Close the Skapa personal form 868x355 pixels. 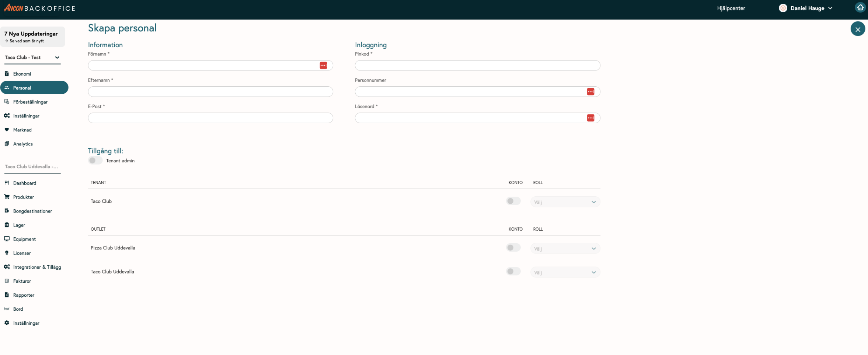click(858, 29)
